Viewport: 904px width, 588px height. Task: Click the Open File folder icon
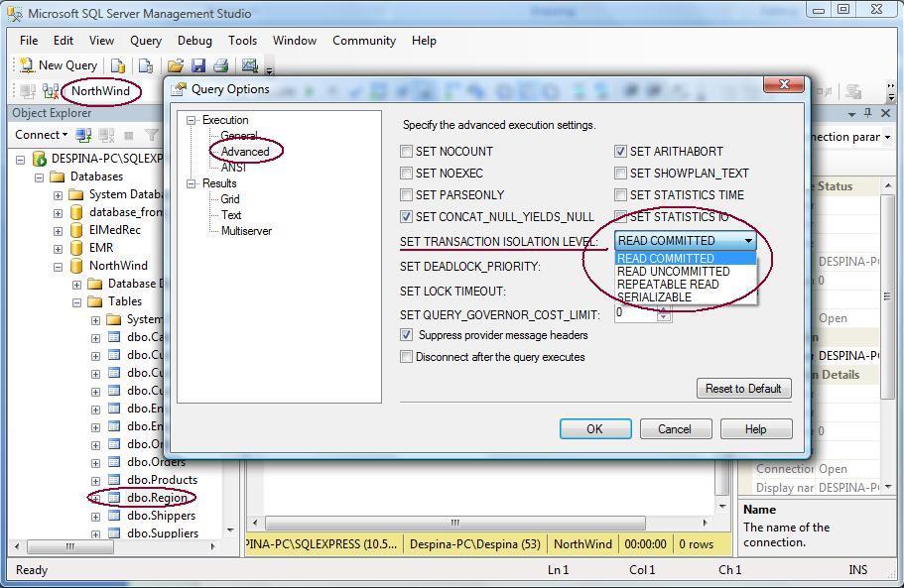pyautogui.click(x=176, y=65)
